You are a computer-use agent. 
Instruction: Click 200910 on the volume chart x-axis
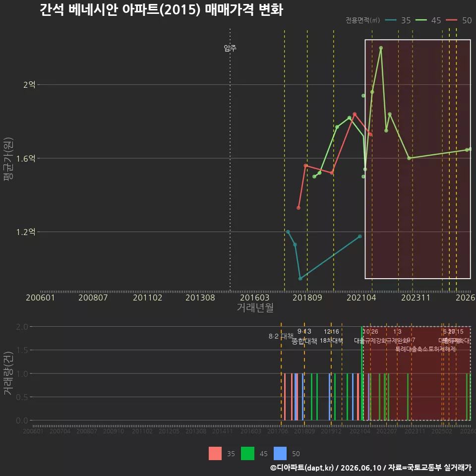(x=114, y=431)
